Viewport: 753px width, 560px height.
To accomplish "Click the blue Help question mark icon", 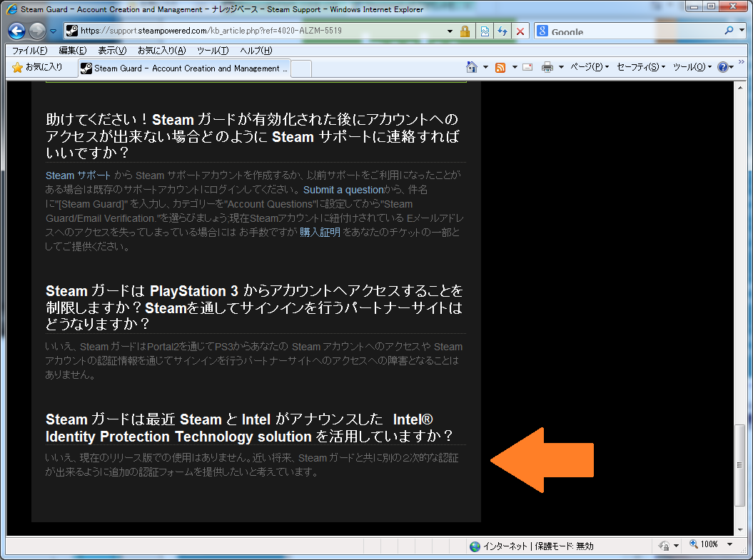I will click(x=723, y=67).
